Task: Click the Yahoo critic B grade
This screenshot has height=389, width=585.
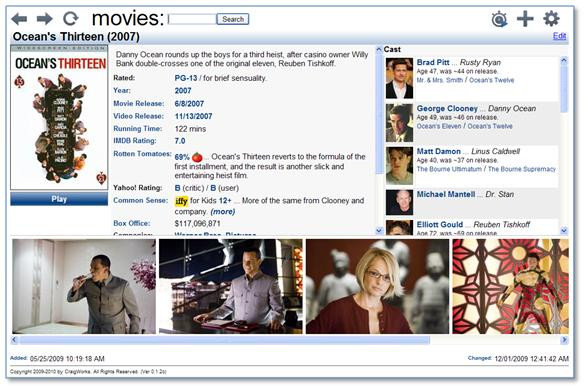Action: coord(177,188)
